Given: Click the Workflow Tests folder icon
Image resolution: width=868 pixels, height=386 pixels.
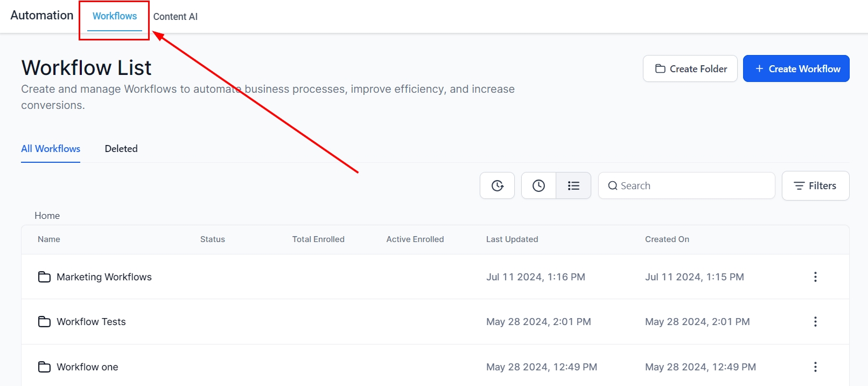Looking at the screenshot, I should pos(44,322).
